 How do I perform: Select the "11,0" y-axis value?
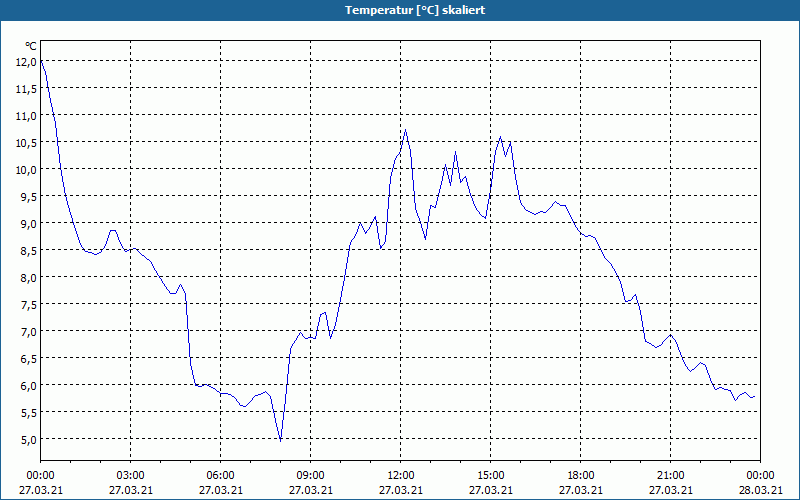[27, 116]
